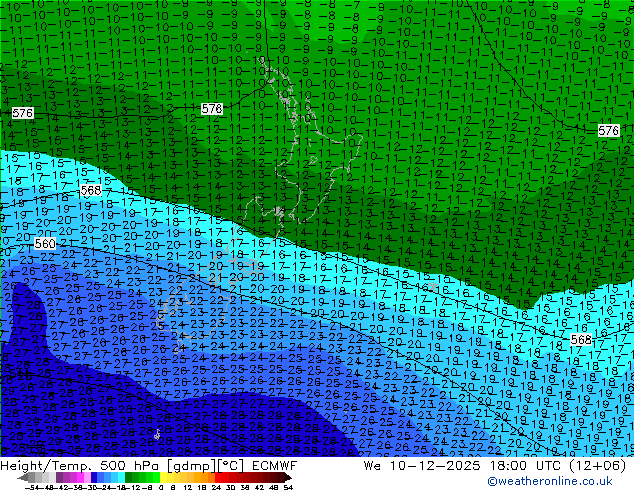Select the 576 contour label near top center
The width and height of the screenshot is (634, 490).
pos(211,109)
